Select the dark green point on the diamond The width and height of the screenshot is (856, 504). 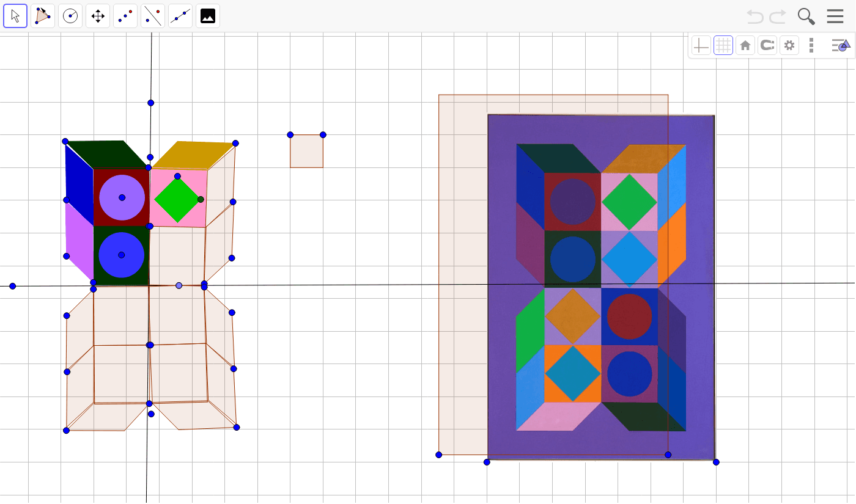pyautogui.click(x=201, y=199)
